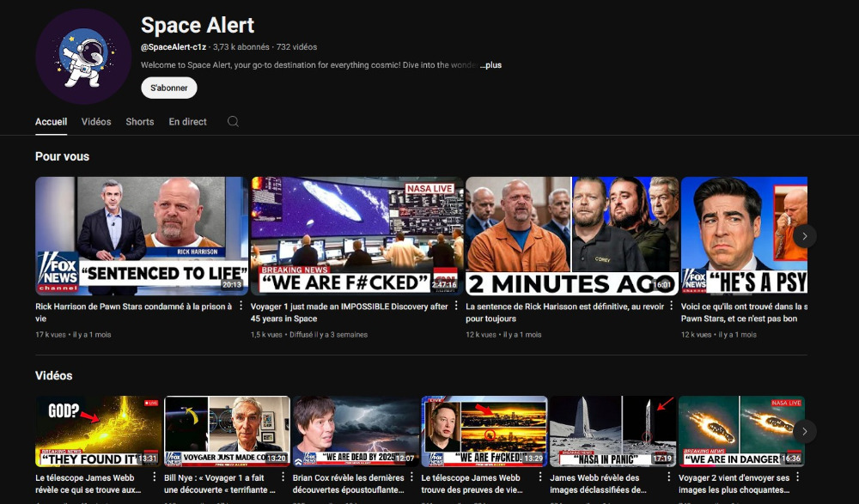Open options menu for James Webb déclassifiées video
The height and width of the screenshot is (504, 859).
669,478
